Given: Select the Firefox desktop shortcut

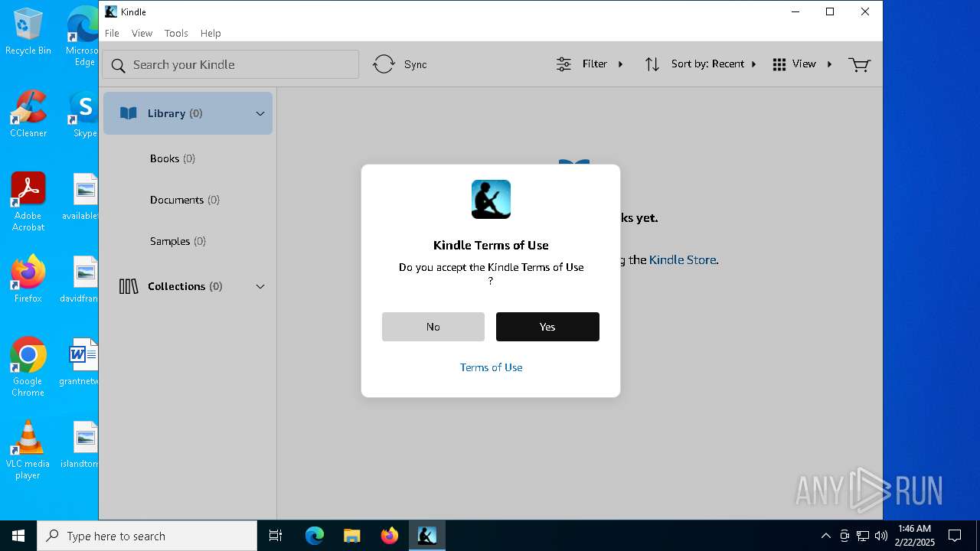Looking at the screenshot, I should click(28, 279).
